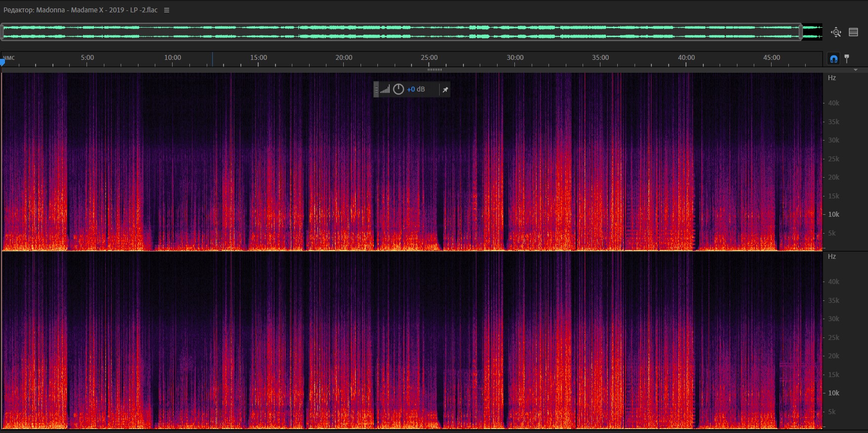Click the dotted divider grip below the ruler
This screenshot has width=868, height=433.
click(x=434, y=70)
